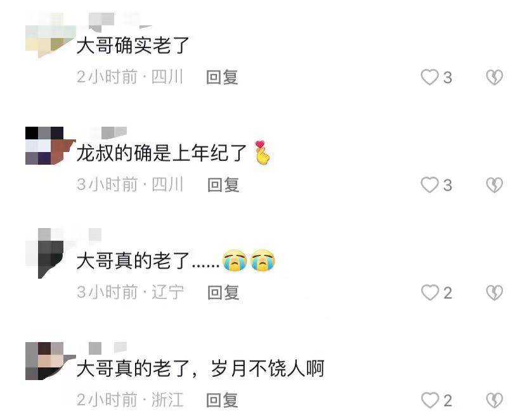Reply to the 龙叔的确是上年纪了 comment
525x420 pixels.
223,185
